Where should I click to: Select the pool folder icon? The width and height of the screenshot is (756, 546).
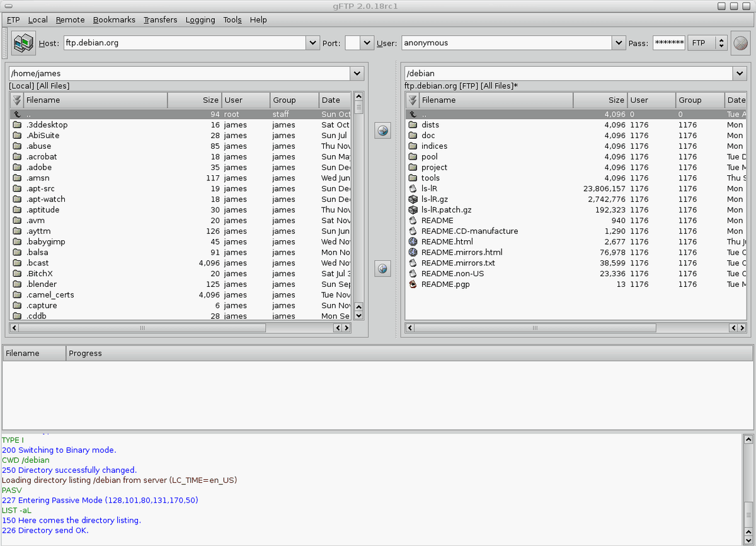click(413, 157)
